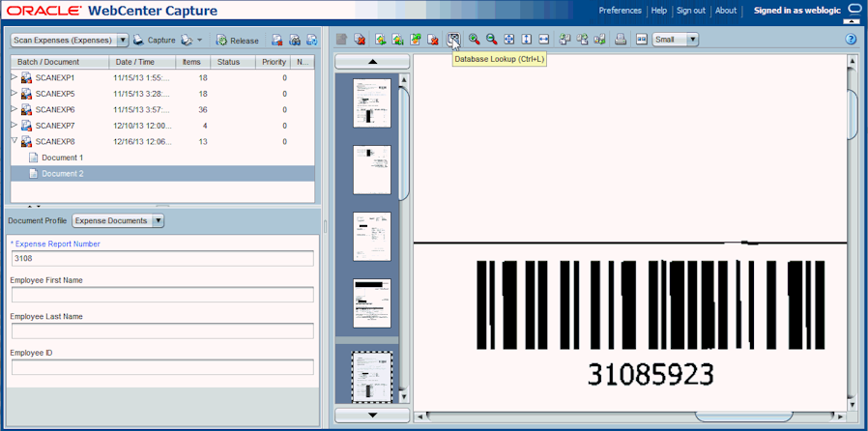Click the delete item icon before Database Lookup
The height and width of the screenshot is (431, 868).
click(433, 40)
